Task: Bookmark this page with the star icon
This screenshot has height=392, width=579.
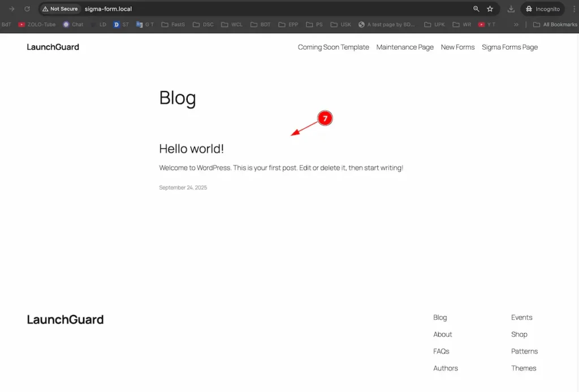Action: 490,9
